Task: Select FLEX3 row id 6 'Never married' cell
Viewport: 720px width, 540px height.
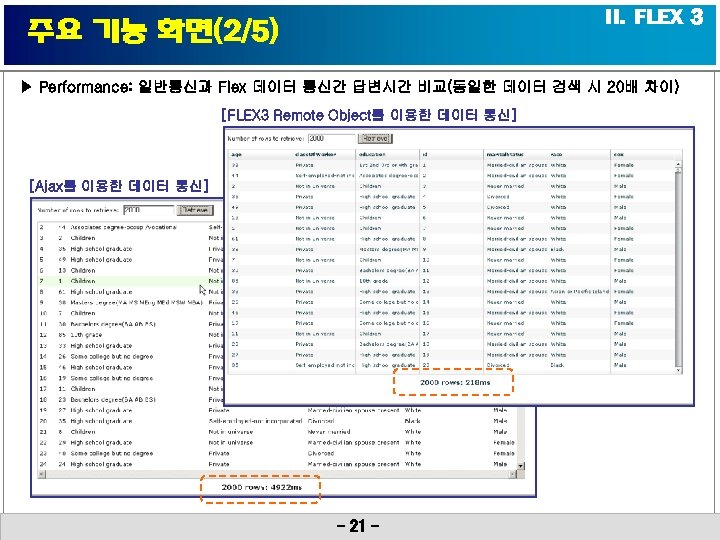Action: (x=505, y=218)
